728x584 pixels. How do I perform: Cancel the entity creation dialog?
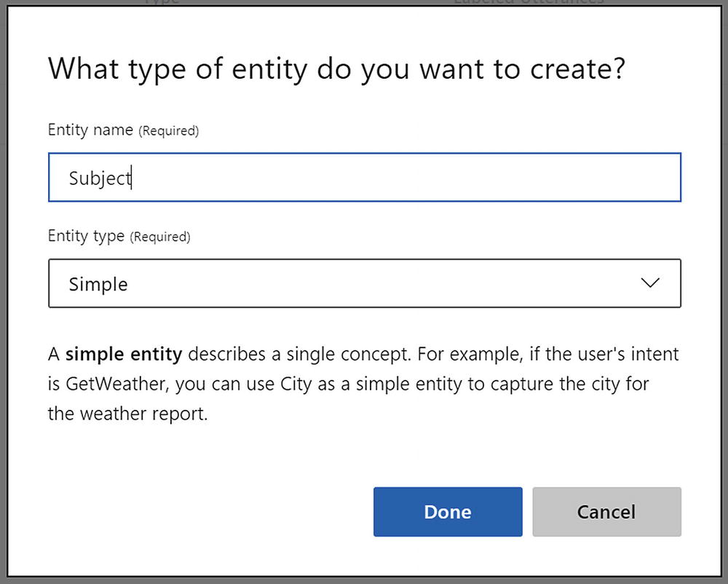click(x=606, y=512)
